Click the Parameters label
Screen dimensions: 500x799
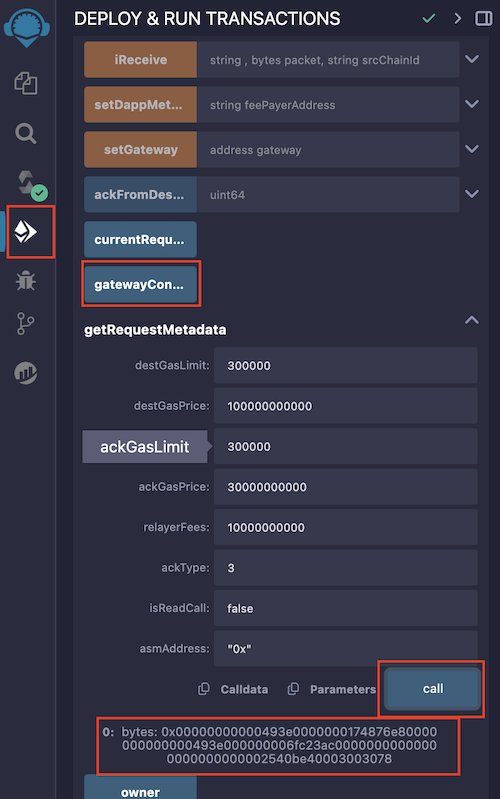343,689
